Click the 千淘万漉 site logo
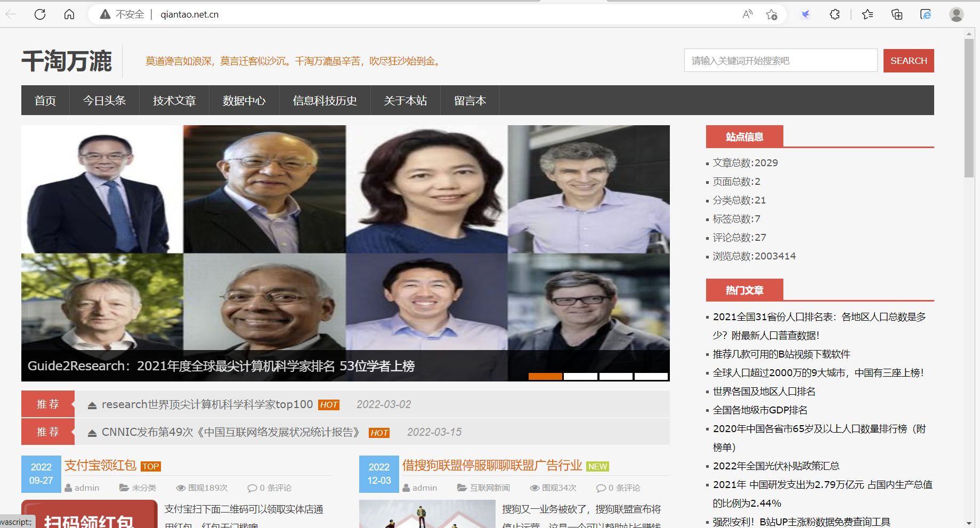This screenshot has width=980, height=528. (x=67, y=61)
